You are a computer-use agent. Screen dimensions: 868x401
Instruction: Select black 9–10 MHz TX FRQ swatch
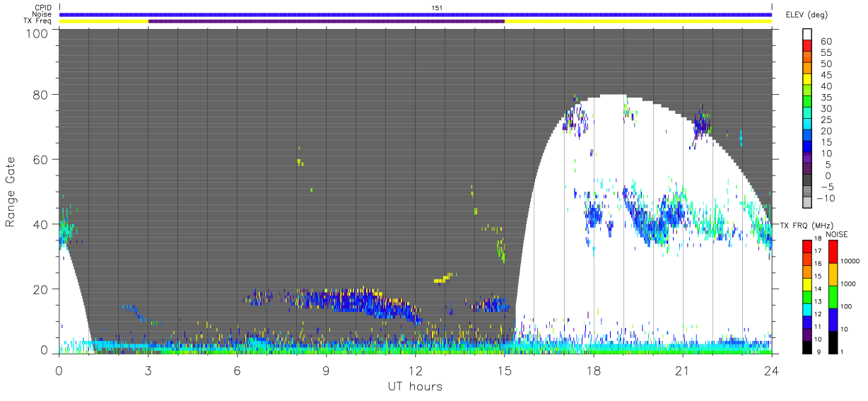coord(807,347)
